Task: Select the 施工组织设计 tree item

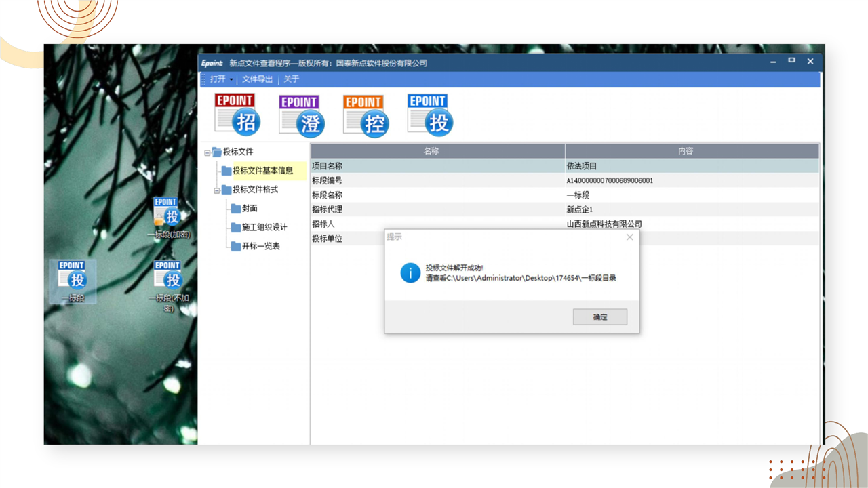Action: point(264,228)
